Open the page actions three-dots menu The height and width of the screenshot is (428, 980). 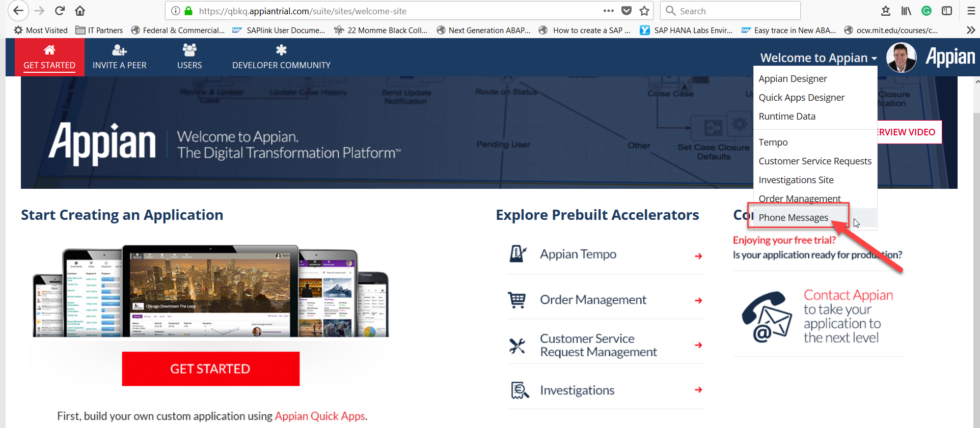coord(608,11)
